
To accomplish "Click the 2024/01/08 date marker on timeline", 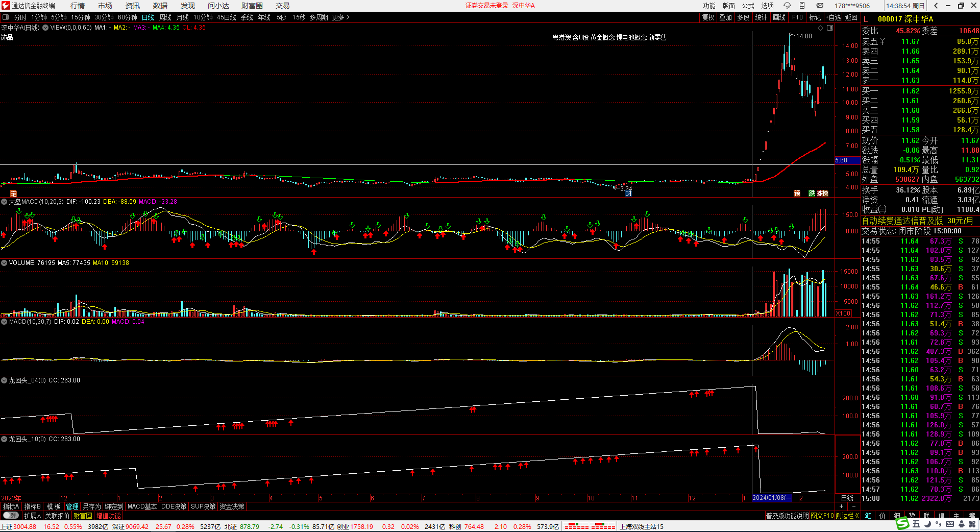I will [x=772, y=498].
